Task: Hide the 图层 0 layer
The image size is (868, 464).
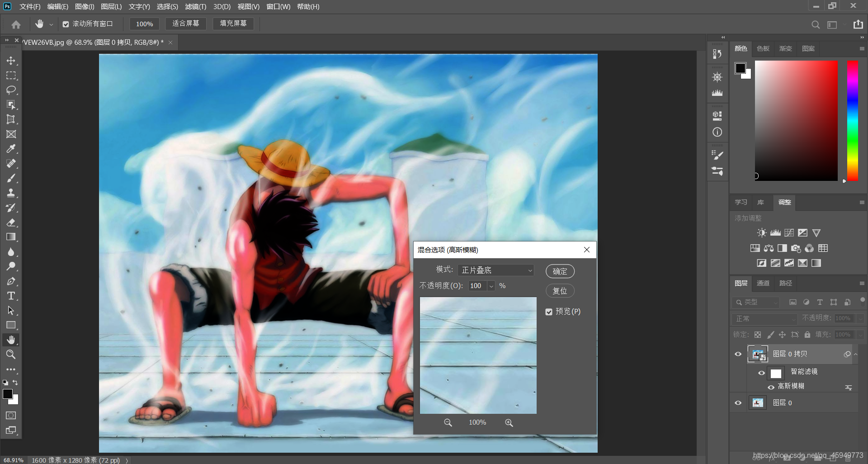Action: 738,403
